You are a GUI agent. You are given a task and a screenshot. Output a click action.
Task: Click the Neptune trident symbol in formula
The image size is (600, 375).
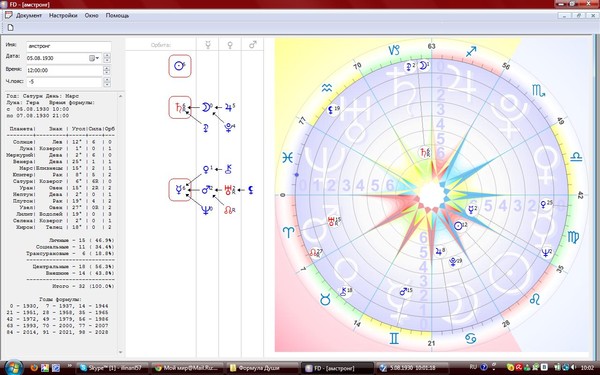point(206,210)
